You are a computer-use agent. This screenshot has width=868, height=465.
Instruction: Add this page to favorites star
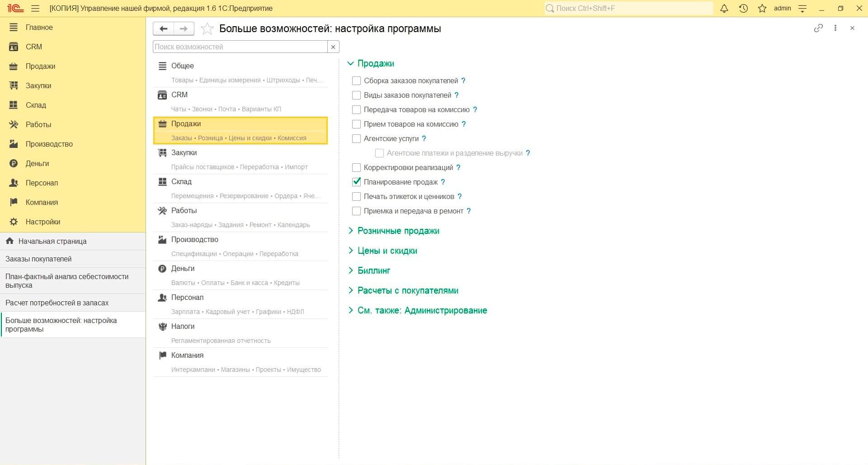coord(207,28)
